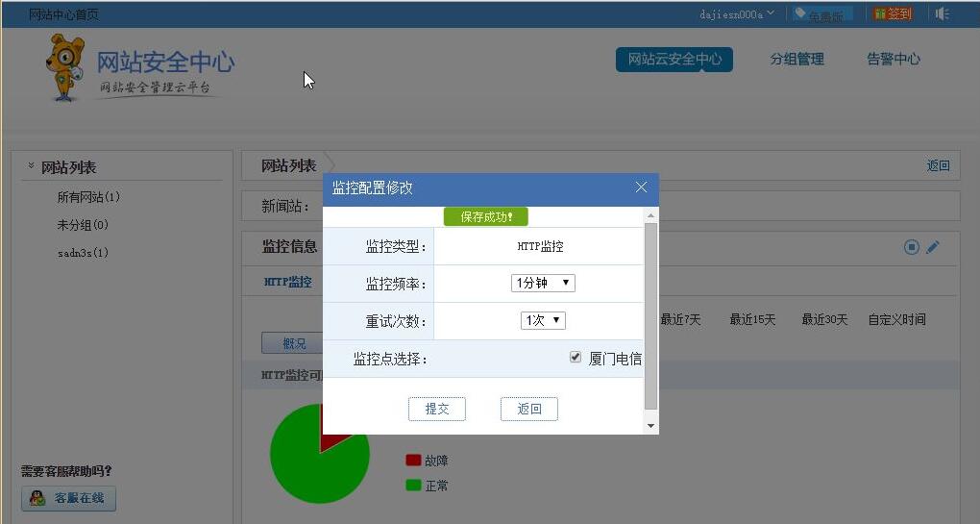
Task: Open the 监控频率 1分钟 dropdown
Action: [543, 283]
